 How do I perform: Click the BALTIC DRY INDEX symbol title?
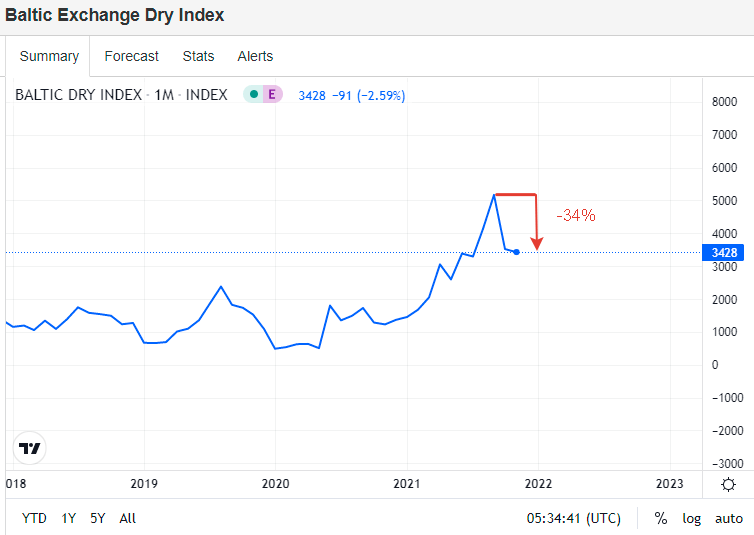(78, 95)
